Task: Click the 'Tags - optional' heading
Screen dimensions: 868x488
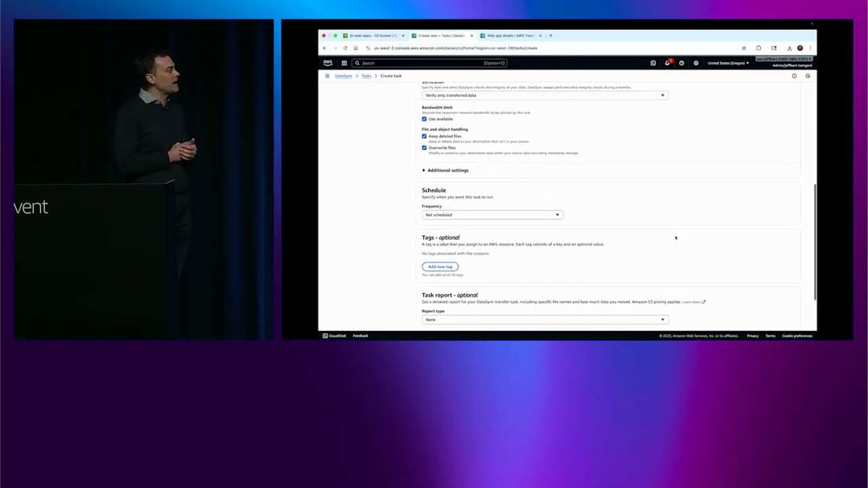Action: tap(441, 237)
